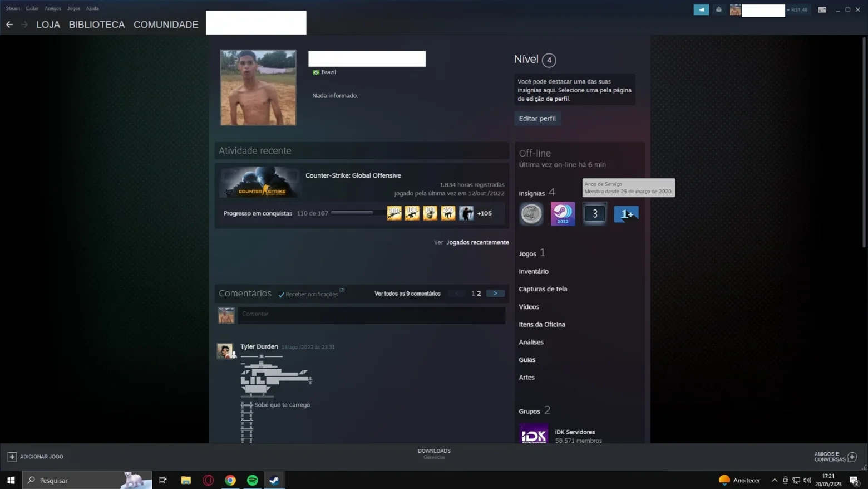Launch File Explorer from taskbar
Viewport: 868px width, 489px height.
tap(186, 480)
